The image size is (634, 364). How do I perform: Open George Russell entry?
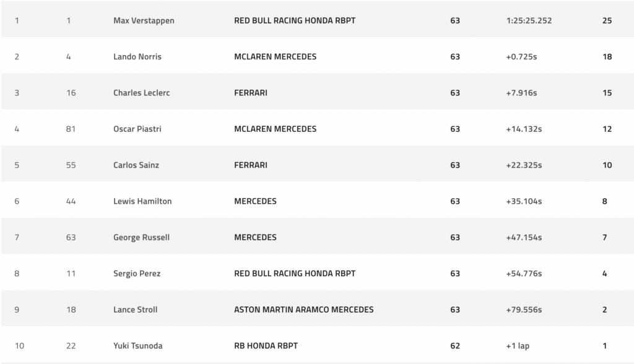[x=141, y=238]
